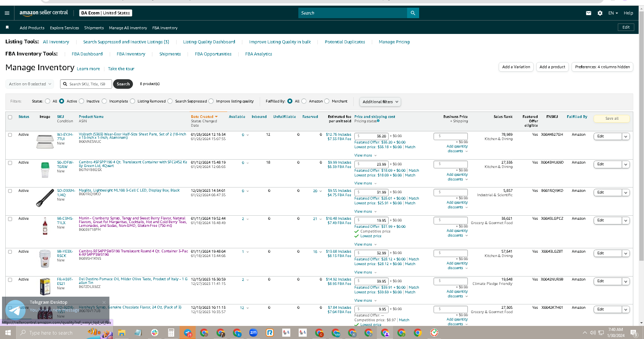Expand available quantity chevron for Hershey's row
The image size is (644, 339).
(248, 308)
